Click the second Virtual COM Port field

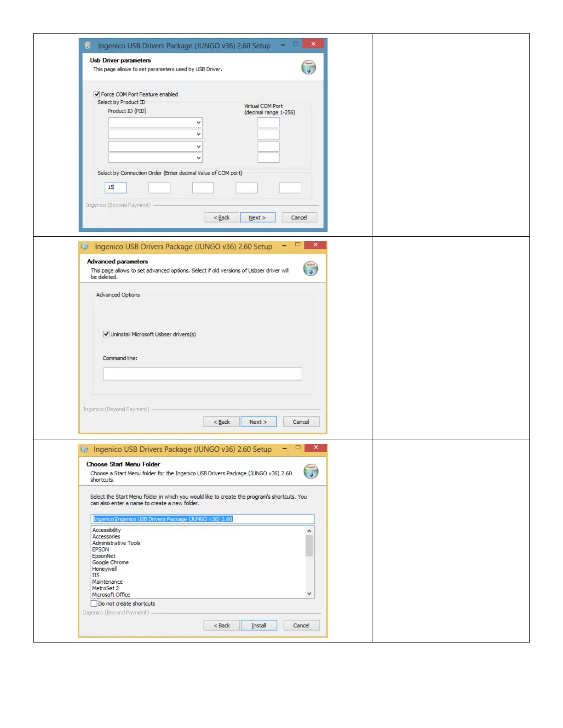269,134
